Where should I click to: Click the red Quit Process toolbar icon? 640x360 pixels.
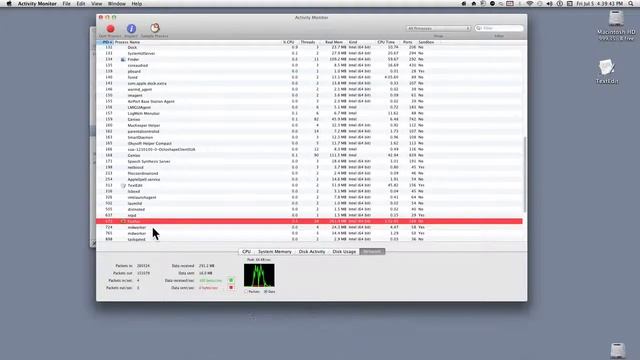point(110,29)
